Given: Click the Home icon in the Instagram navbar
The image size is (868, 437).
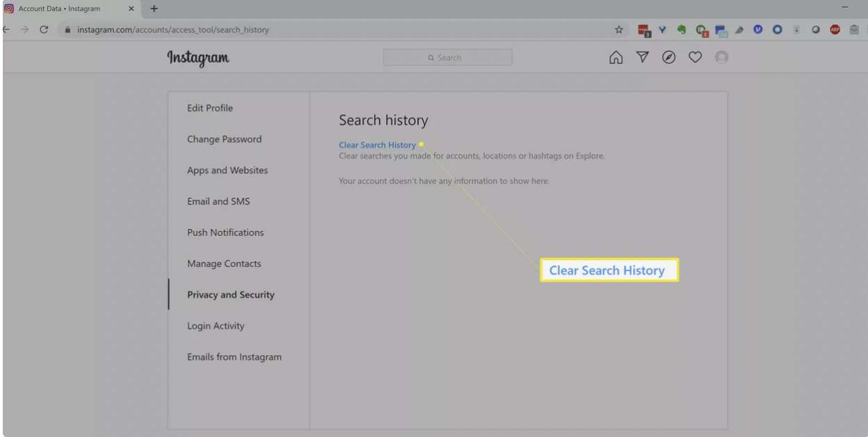Looking at the screenshot, I should pos(615,57).
